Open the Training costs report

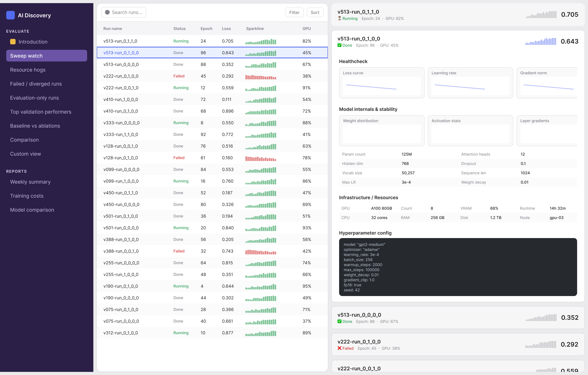[x=46, y=196]
